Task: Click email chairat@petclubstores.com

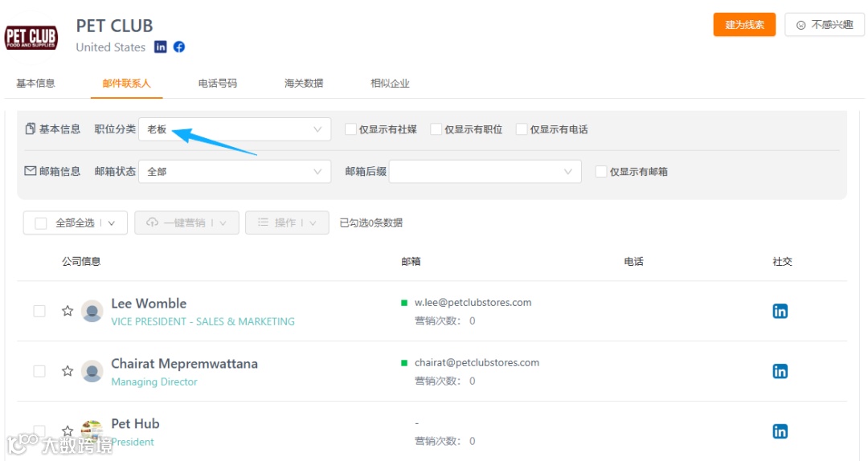Action: tap(477, 362)
